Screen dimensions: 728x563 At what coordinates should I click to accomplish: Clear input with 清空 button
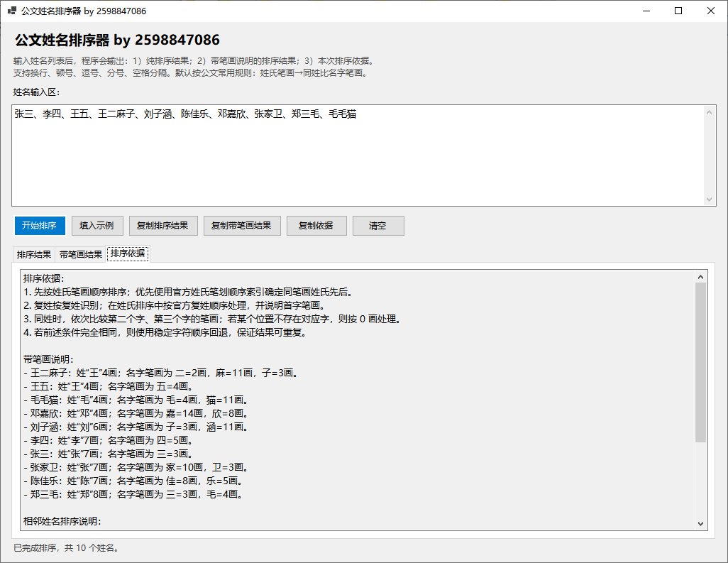tap(378, 226)
